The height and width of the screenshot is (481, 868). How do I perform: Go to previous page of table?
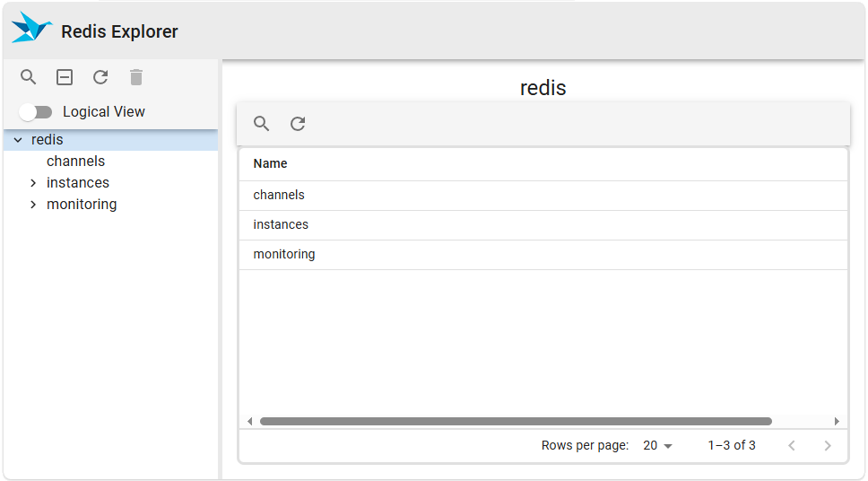[792, 446]
